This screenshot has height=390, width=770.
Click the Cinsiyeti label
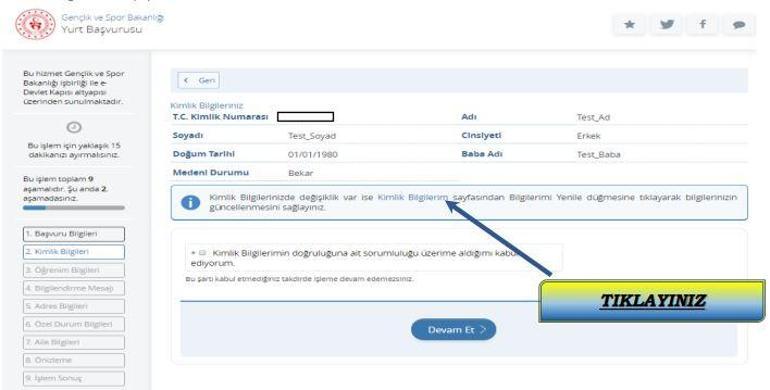(x=481, y=136)
